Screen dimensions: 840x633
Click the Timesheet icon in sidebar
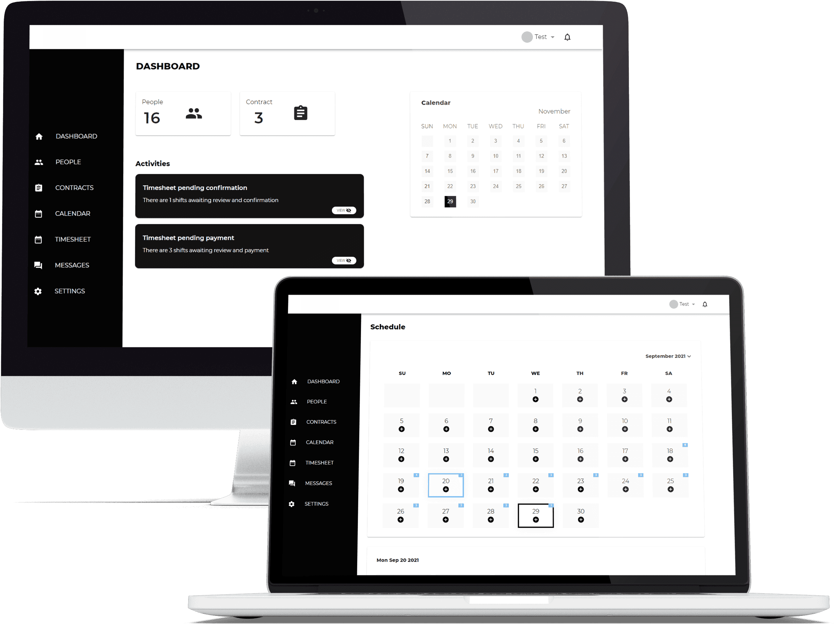point(38,240)
